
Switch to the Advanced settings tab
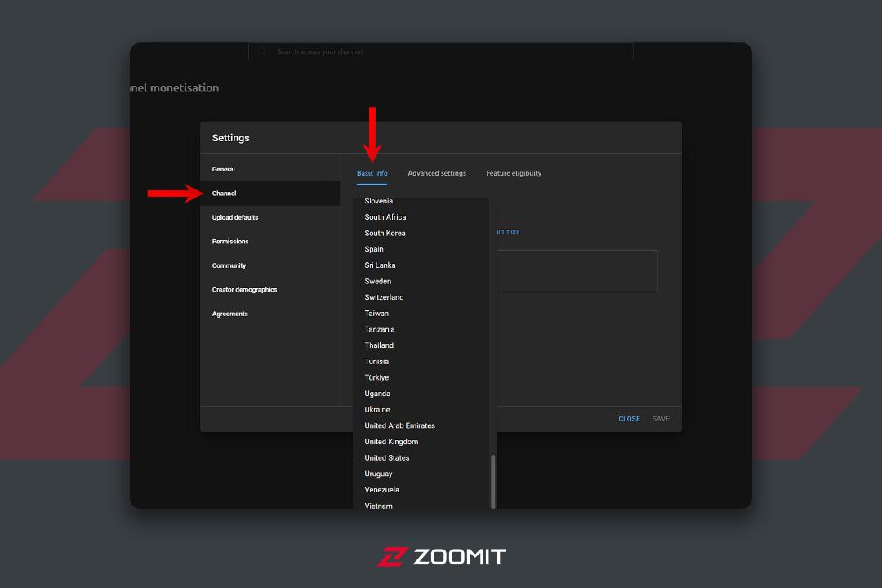click(x=436, y=173)
